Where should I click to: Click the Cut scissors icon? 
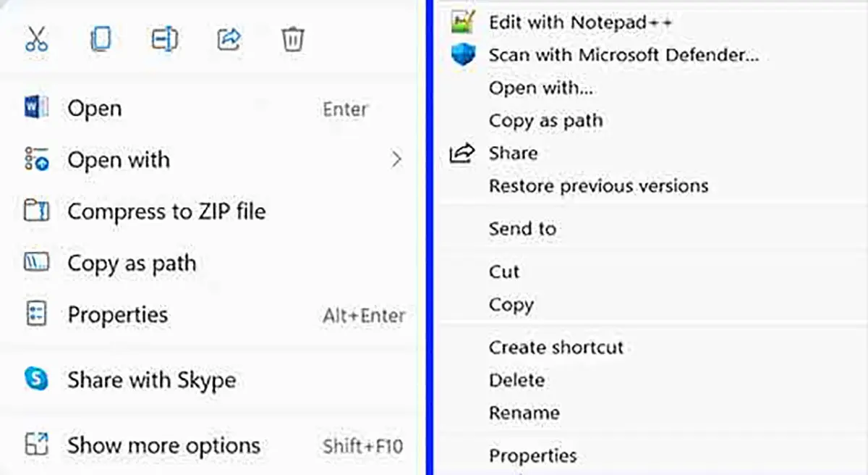36,39
